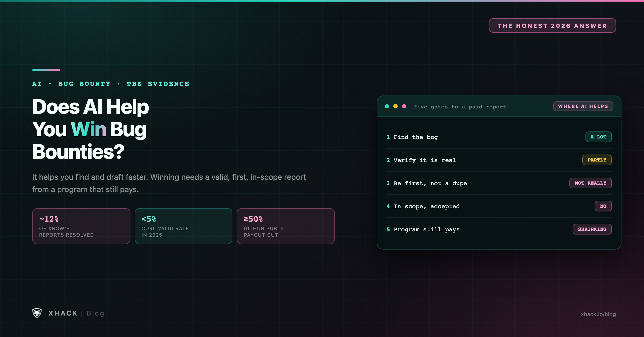Click the 'In scope, accepted' row
The image size is (644, 337).
tap(499, 206)
